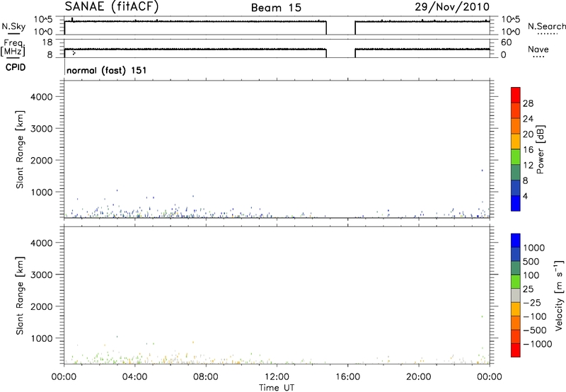The image size is (566, 392).
Task: Click the '2000' tick of velocity plot axis
Action: [41, 306]
